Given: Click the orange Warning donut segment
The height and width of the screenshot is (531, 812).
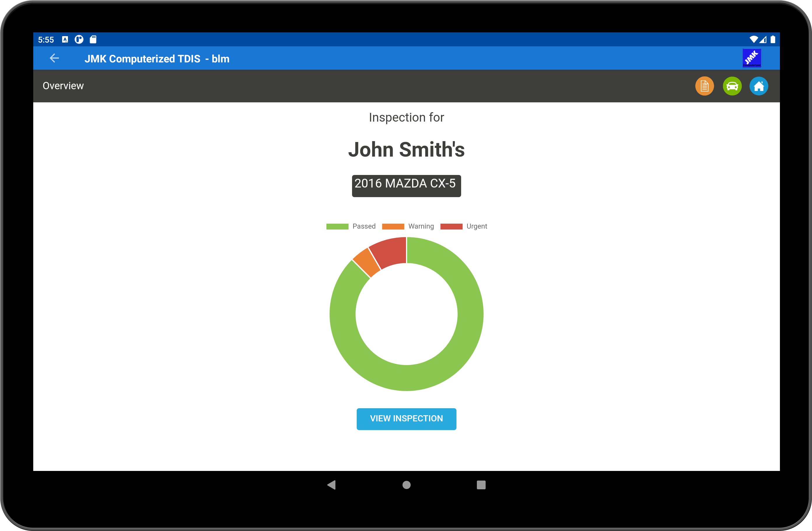Looking at the screenshot, I should 367,263.
